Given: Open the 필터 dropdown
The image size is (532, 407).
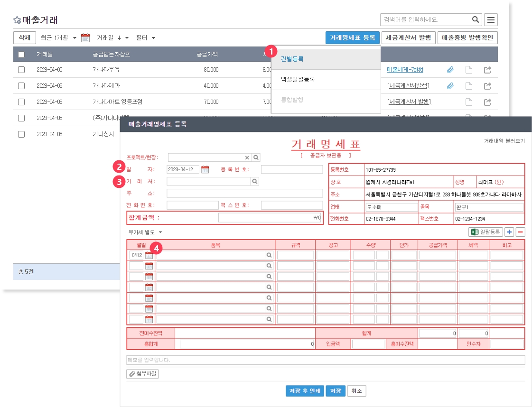Looking at the screenshot, I should [145, 38].
